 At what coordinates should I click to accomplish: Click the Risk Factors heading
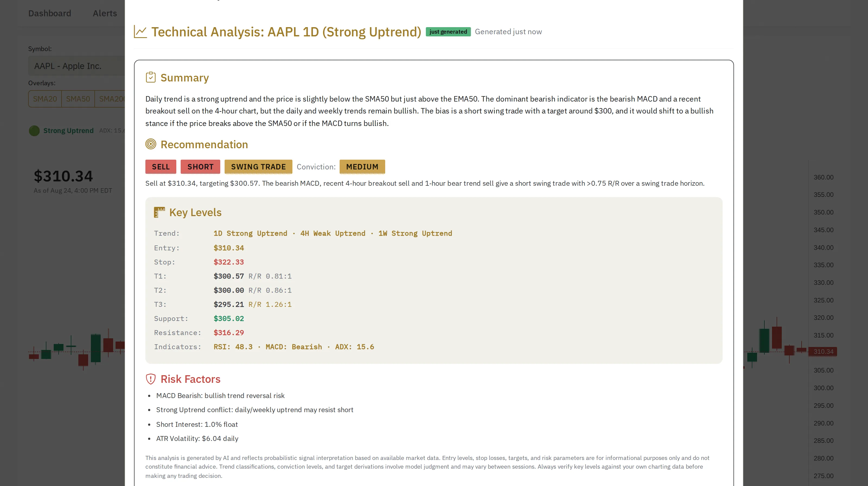[x=190, y=379]
